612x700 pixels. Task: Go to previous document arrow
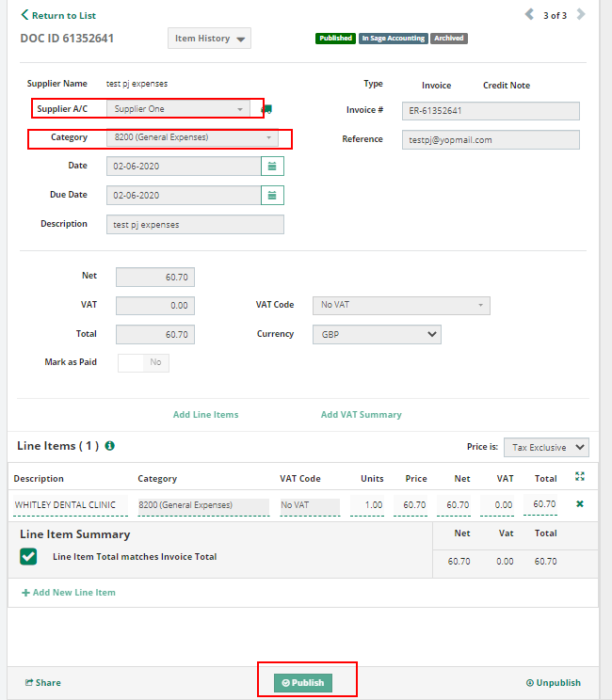pos(529,14)
